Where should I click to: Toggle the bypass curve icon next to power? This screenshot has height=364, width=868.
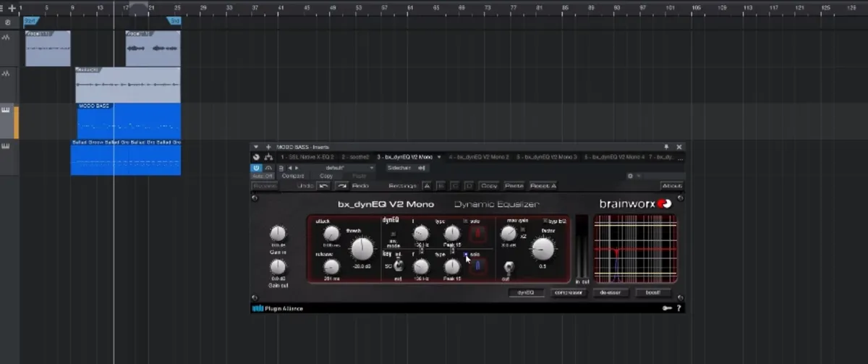pyautogui.click(x=268, y=168)
